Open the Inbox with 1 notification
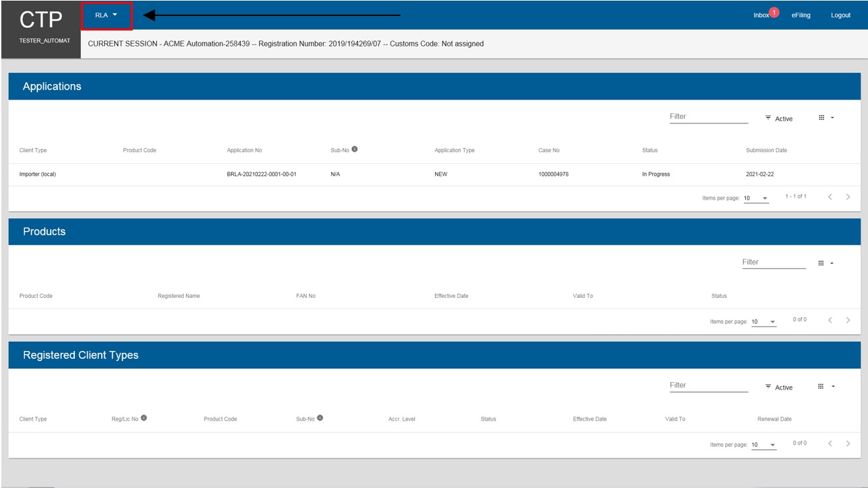868x489 pixels. (x=764, y=15)
